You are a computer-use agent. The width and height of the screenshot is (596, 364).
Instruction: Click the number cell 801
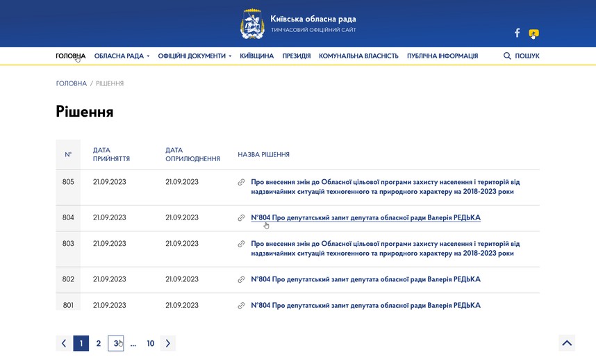[68, 305]
